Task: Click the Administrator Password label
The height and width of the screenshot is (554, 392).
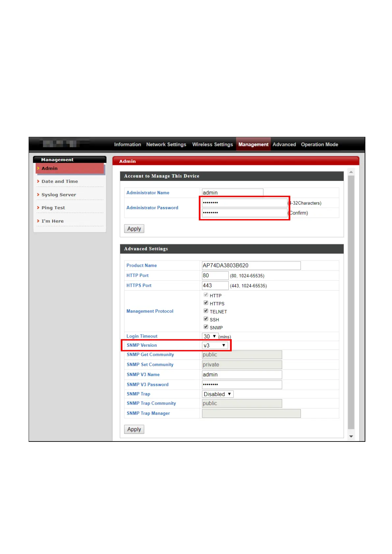Action: pyautogui.click(x=152, y=208)
